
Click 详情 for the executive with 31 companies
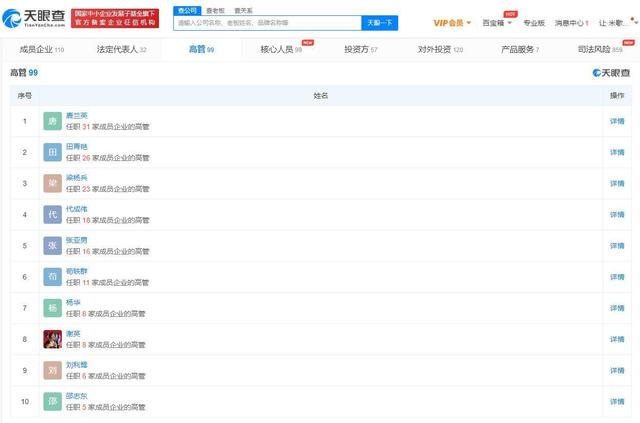coord(617,121)
